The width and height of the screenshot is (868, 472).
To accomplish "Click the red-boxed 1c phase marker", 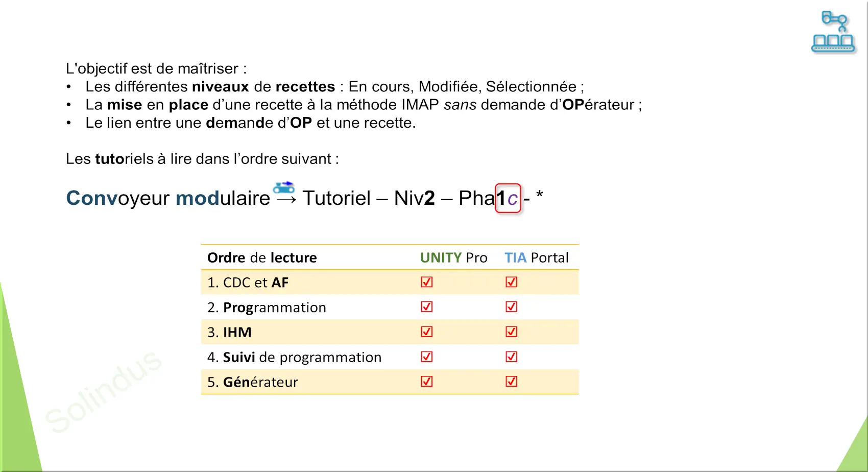I will point(508,198).
